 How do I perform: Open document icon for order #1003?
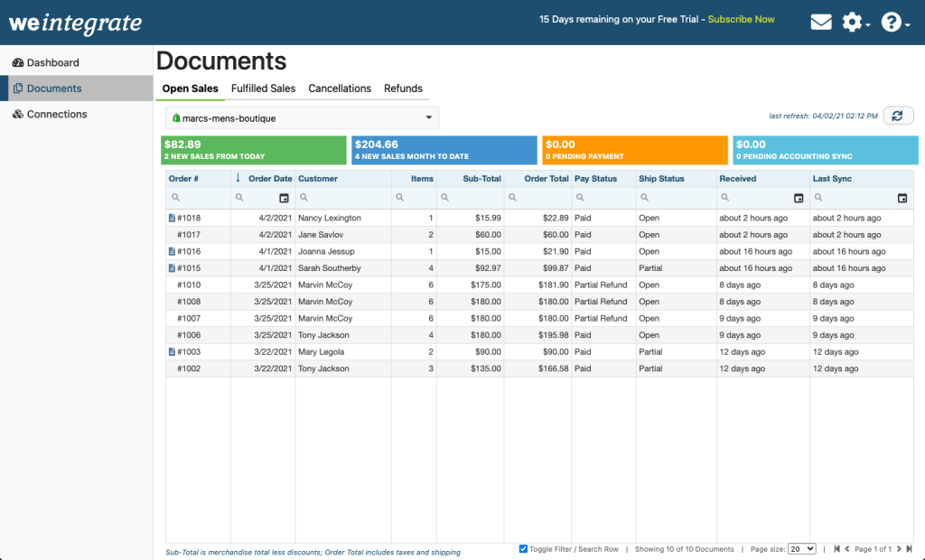tap(172, 352)
